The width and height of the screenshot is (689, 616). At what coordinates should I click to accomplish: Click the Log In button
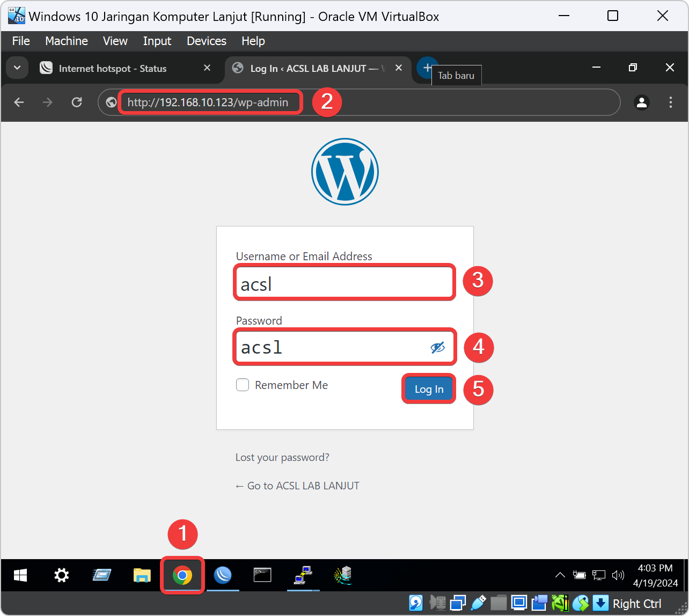[429, 389]
